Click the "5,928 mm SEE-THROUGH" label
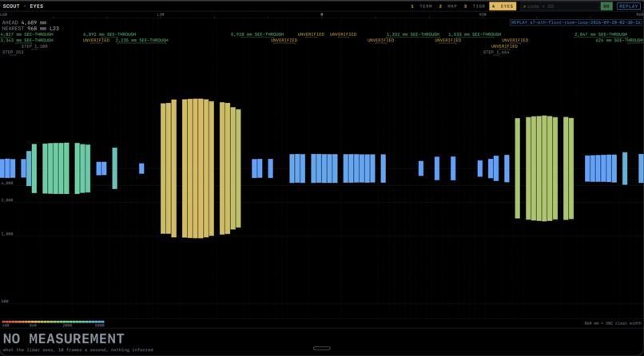This screenshot has width=644, height=356. [257, 34]
